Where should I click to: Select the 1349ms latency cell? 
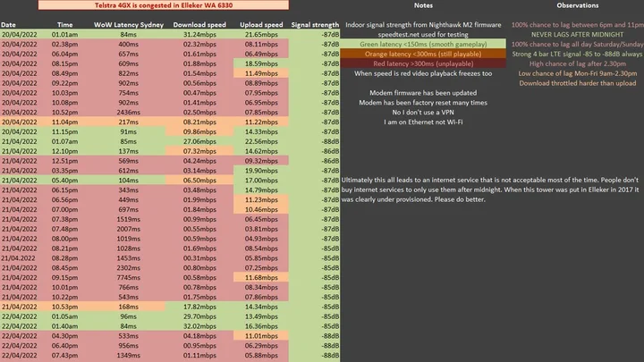[x=129, y=356]
